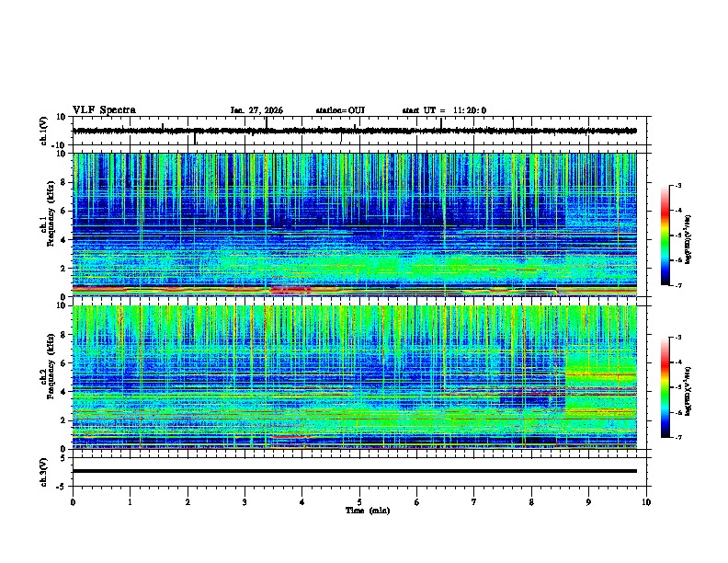Click the ch.3 flat voltage trace
Viewport: 728px width, 563px height.
coord(355,471)
